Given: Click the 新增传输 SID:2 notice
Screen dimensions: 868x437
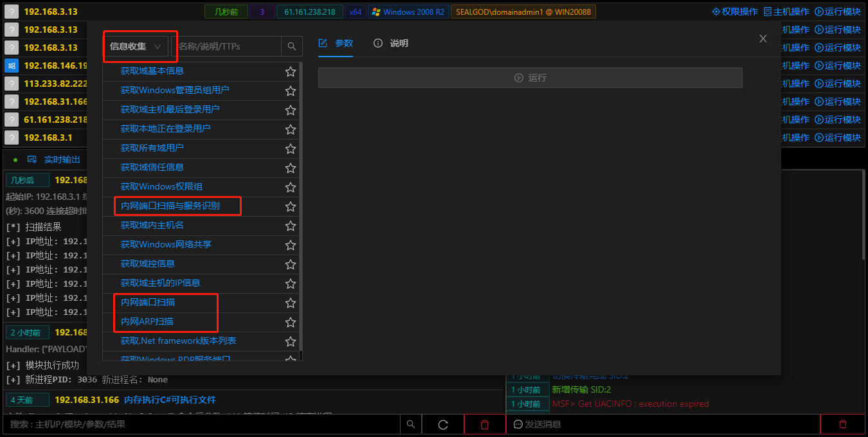Looking at the screenshot, I should 581,389.
